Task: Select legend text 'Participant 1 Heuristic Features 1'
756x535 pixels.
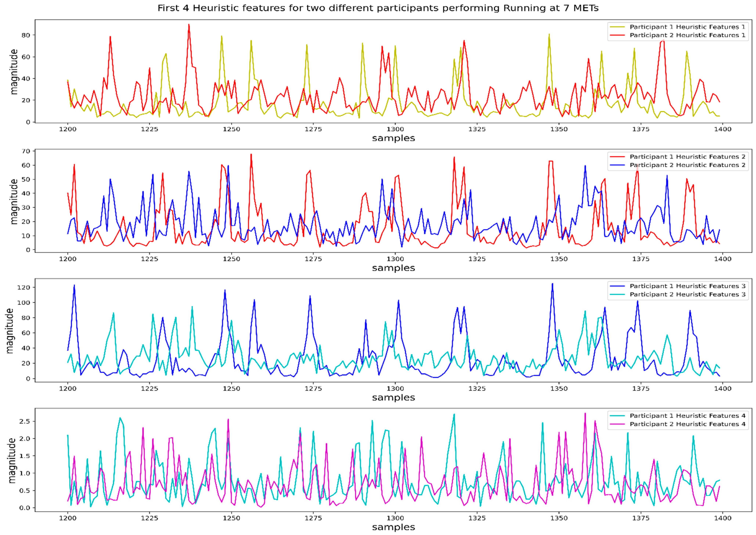Action: (687, 27)
